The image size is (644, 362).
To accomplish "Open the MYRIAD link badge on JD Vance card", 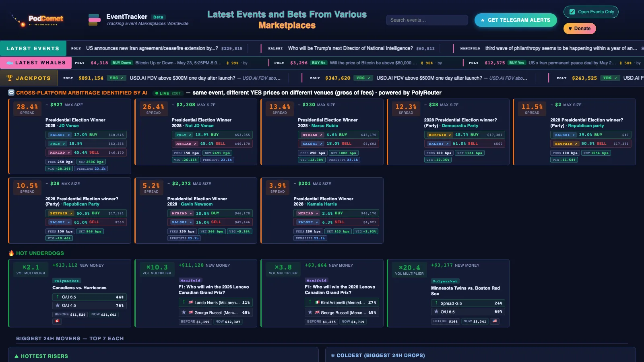I will point(60,152).
